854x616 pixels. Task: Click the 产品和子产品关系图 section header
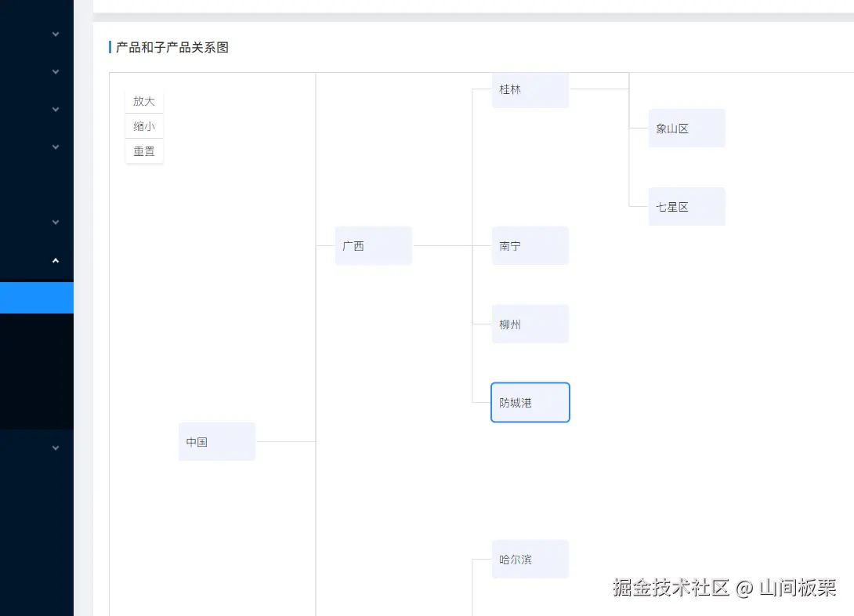pos(172,47)
